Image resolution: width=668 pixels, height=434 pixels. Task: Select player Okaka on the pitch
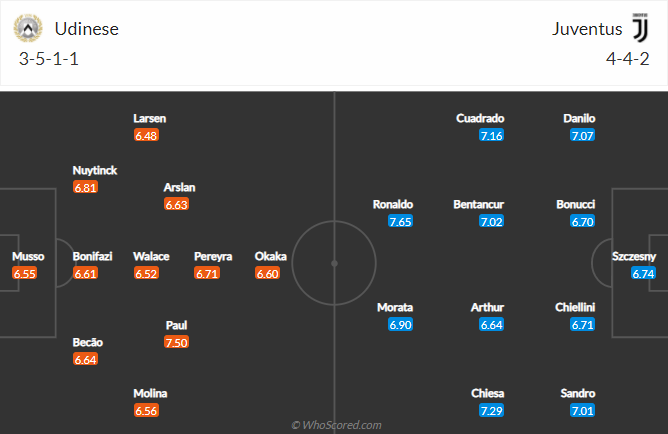271,256
